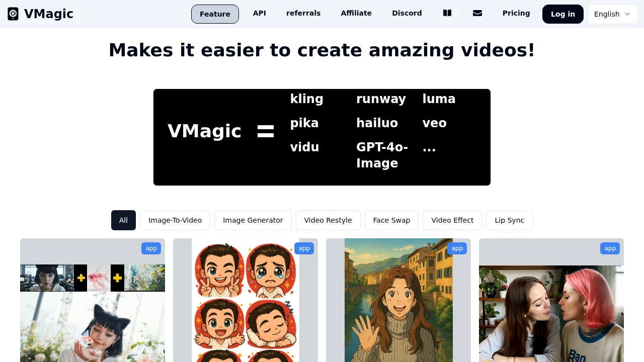Enable the Face Swap filter
Image resolution: width=644 pixels, height=362 pixels.
click(x=391, y=220)
